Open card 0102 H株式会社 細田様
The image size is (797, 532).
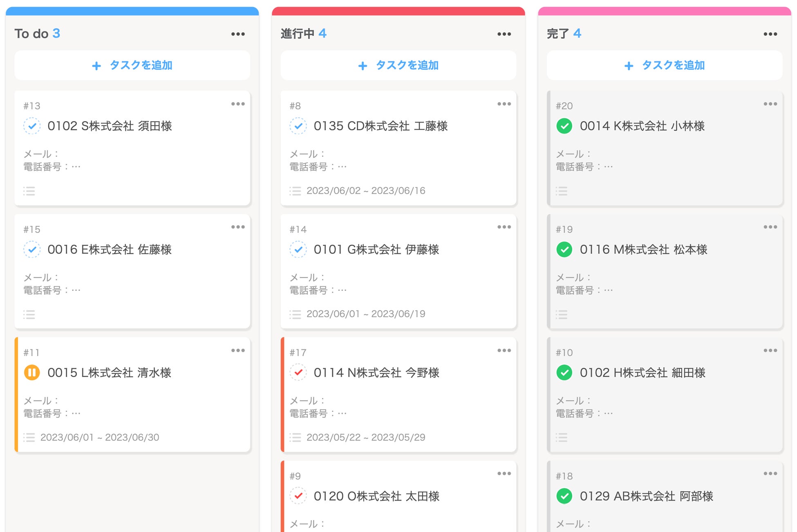tap(643, 373)
